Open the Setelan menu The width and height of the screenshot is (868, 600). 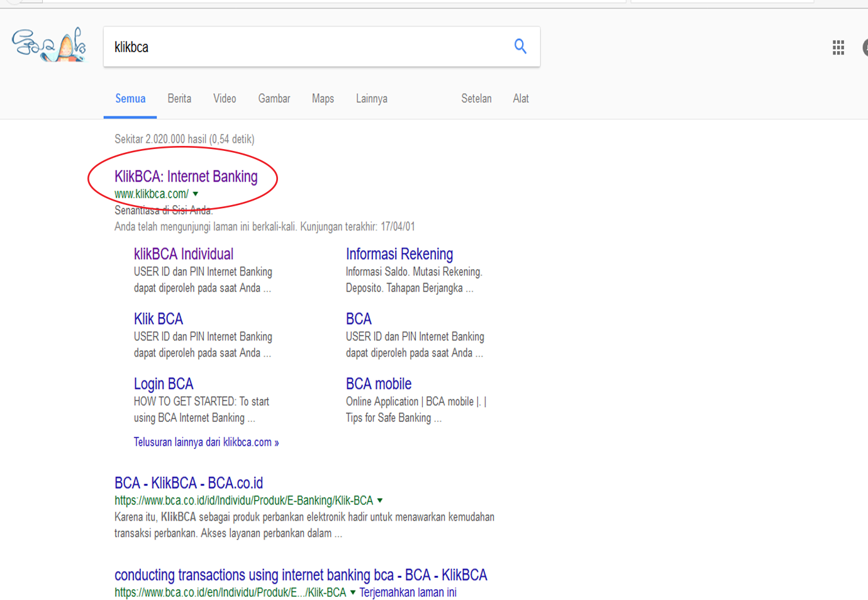point(476,99)
